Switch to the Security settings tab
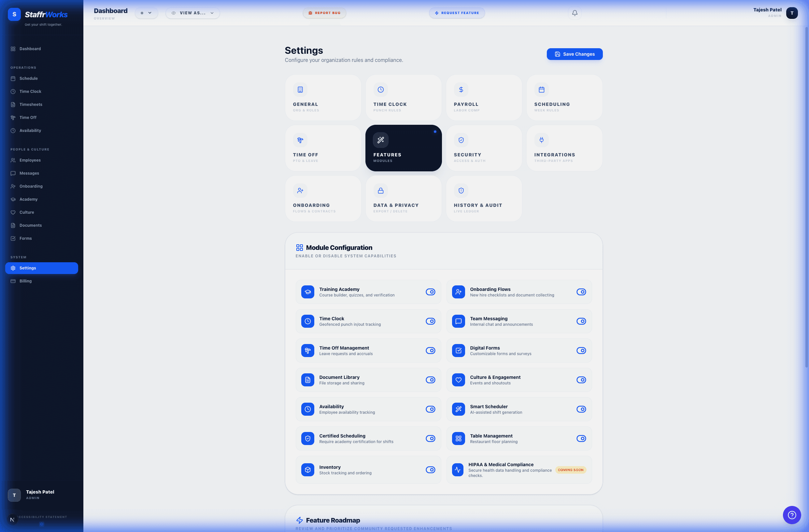809x532 pixels. point(484,148)
